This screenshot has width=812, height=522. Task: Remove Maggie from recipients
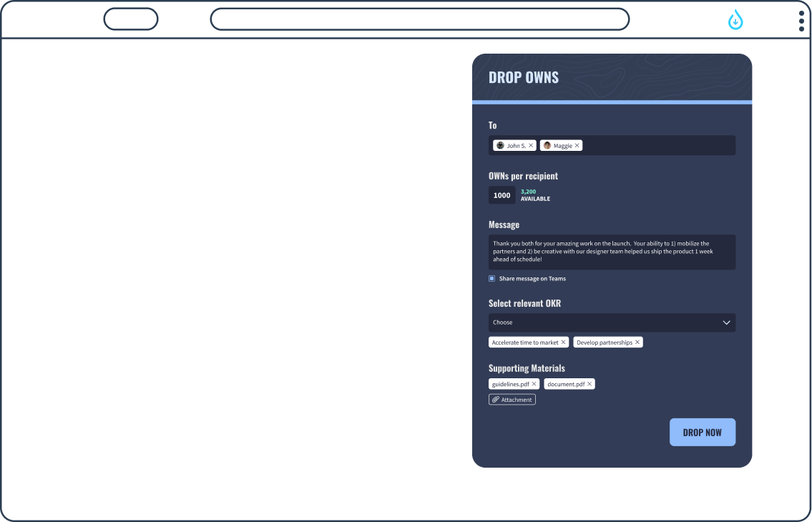pyautogui.click(x=577, y=146)
